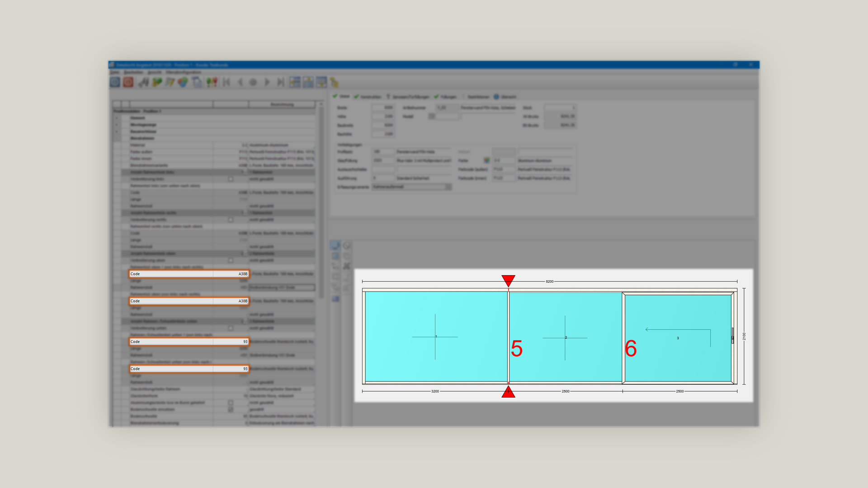Click the green shapes toolbar icon
This screenshot has height=488, width=868.
click(x=157, y=82)
